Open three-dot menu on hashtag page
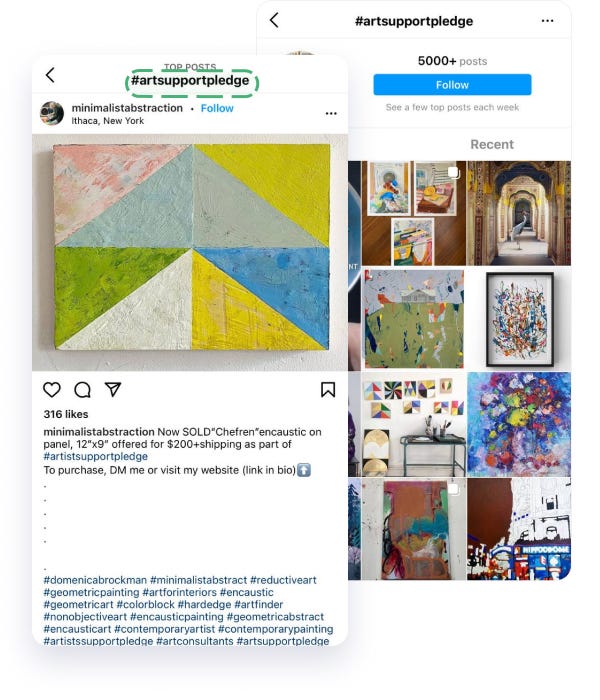 pos(547,21)
